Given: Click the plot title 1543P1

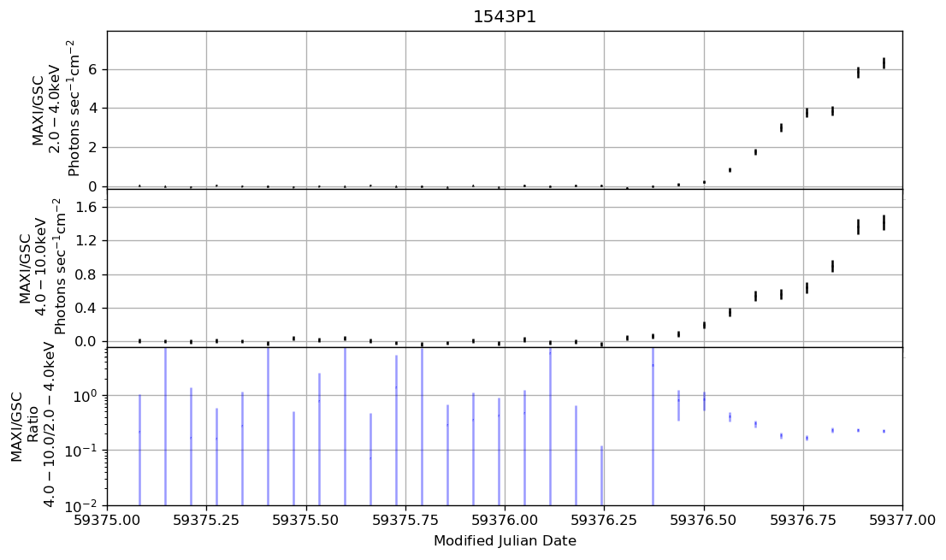Looking at the screenshot, I should (505, 17).
